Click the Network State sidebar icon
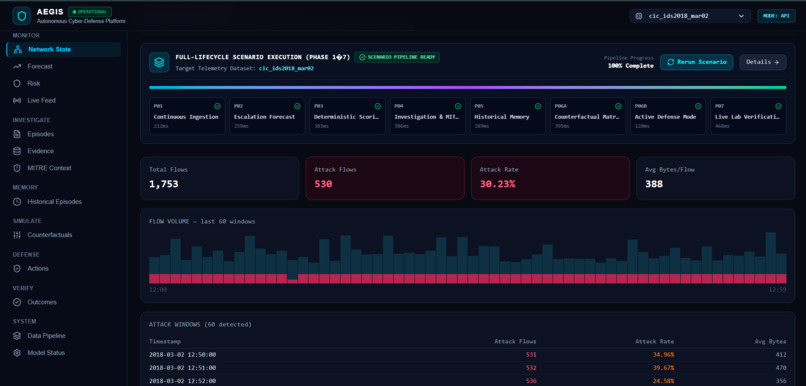The height and width of the screenshot is (386, 806). (17, 49)
